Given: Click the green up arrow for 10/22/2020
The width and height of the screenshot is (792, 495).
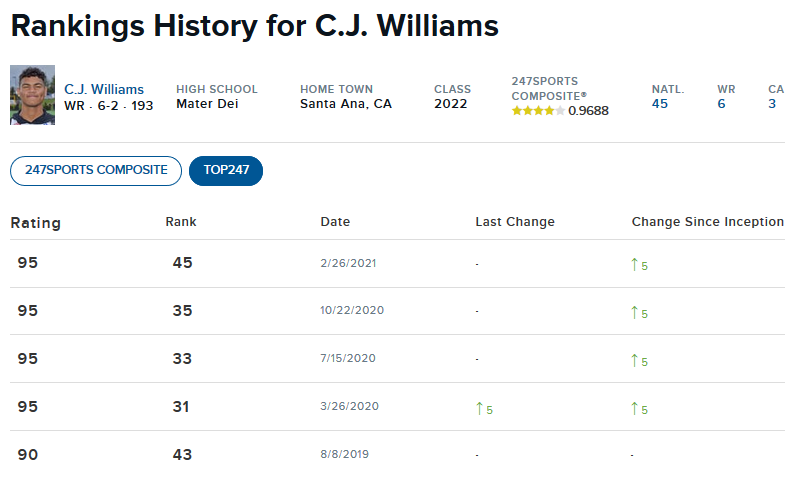Looking at the screenshot, I should (634, 312).
